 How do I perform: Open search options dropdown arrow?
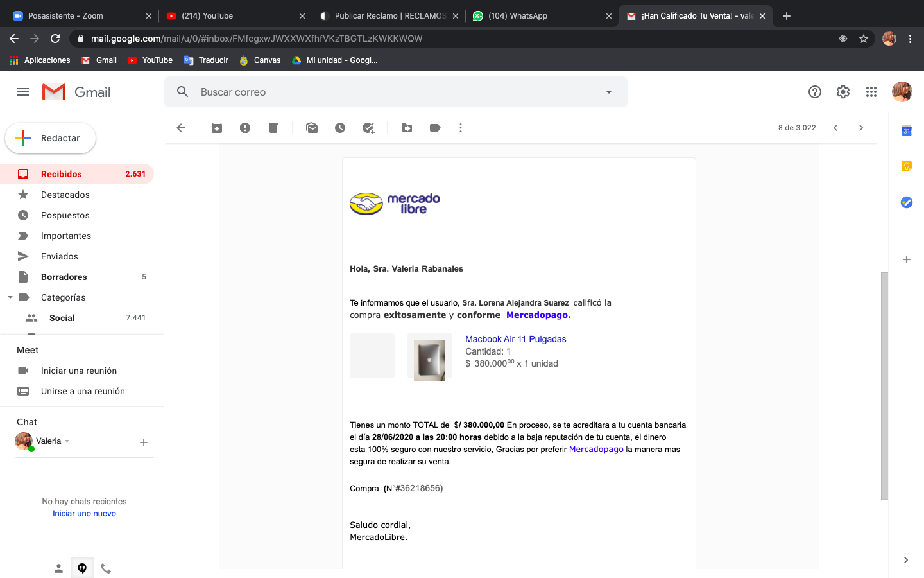609,92
